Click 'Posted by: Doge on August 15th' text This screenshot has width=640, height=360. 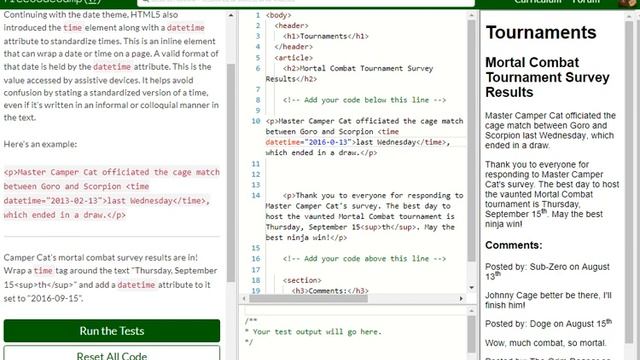pos(549,324)
